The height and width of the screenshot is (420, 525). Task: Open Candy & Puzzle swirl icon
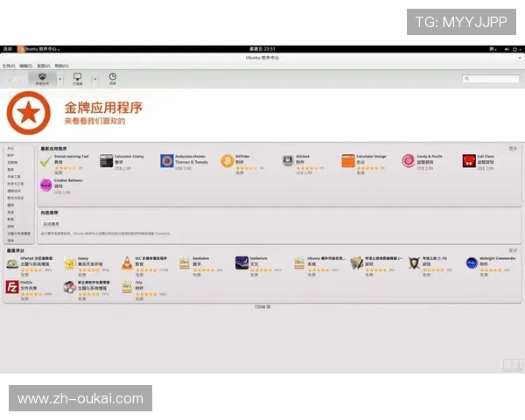[409, 161]
